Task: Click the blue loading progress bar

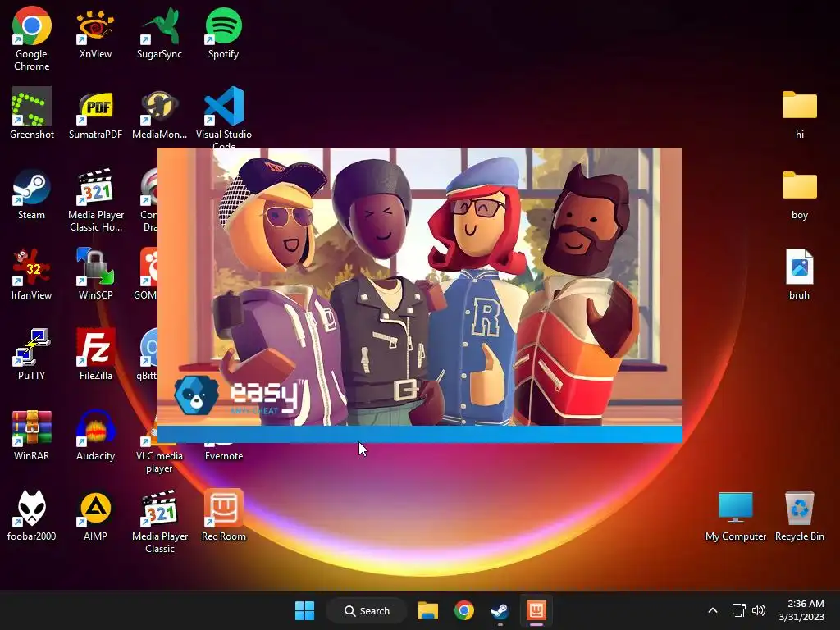Action: click(420, 434)
